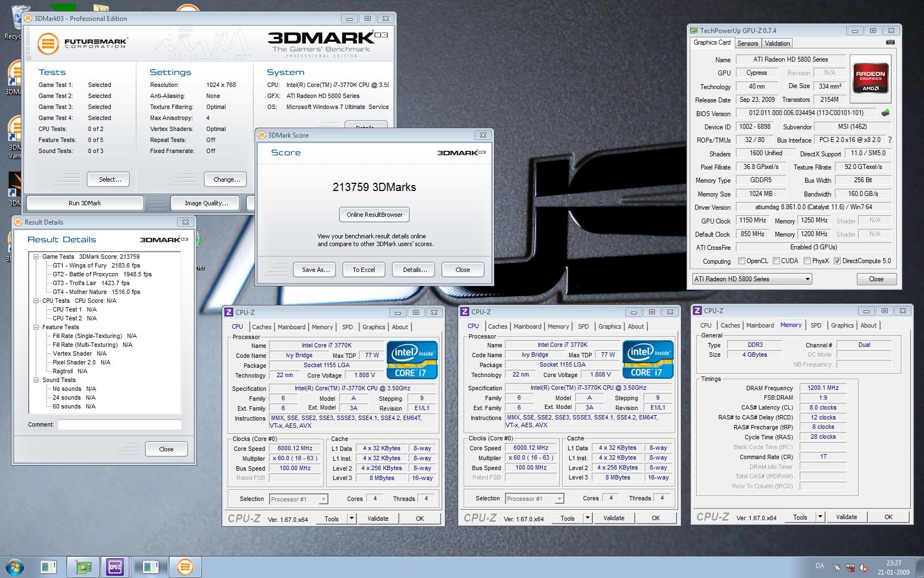This screenshot has height=578, width=924.
Task: Click the Image Quality button
Action: click(206, 203)
